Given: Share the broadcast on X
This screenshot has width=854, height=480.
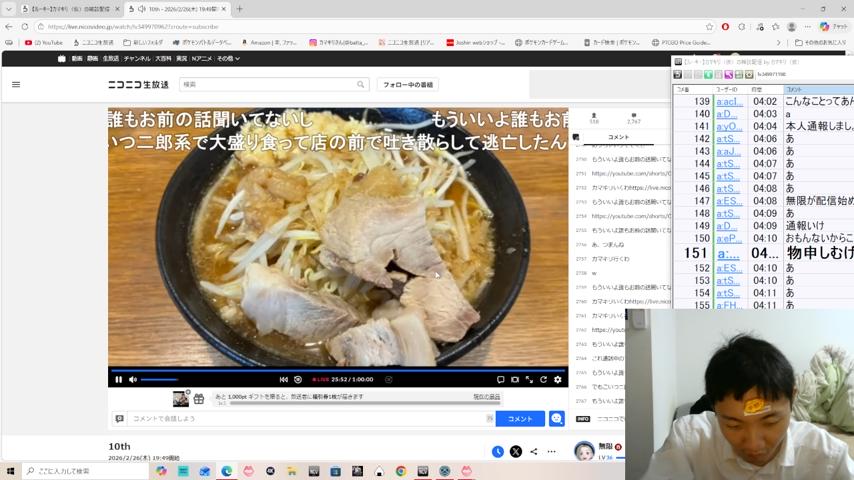Looking at the screenshot, I should [516, 452].
